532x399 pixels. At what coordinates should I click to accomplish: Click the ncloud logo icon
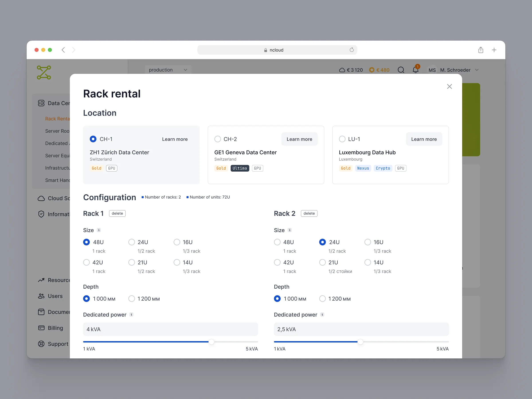pyautogui.click(x=44, y=72)
